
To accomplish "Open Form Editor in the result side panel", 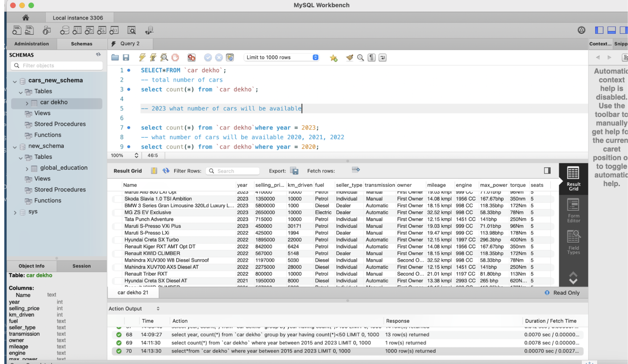I will coord(573,210).
